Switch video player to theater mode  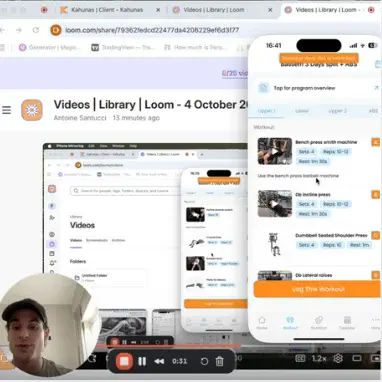click(357, 359)
